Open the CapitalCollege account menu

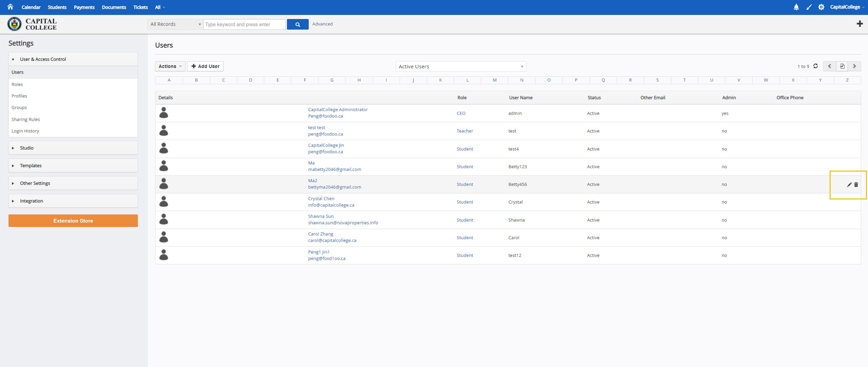[x=847, y=7]
